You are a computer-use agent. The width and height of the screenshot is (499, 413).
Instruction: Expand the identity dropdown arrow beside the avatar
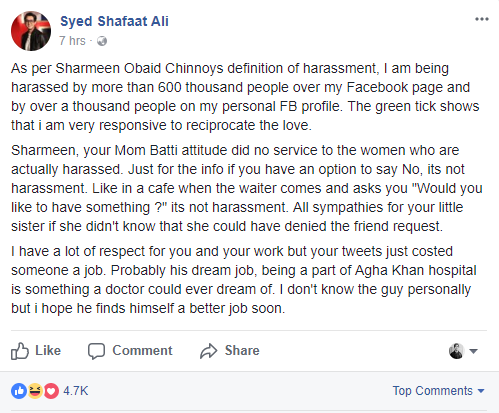click(473, 351)
